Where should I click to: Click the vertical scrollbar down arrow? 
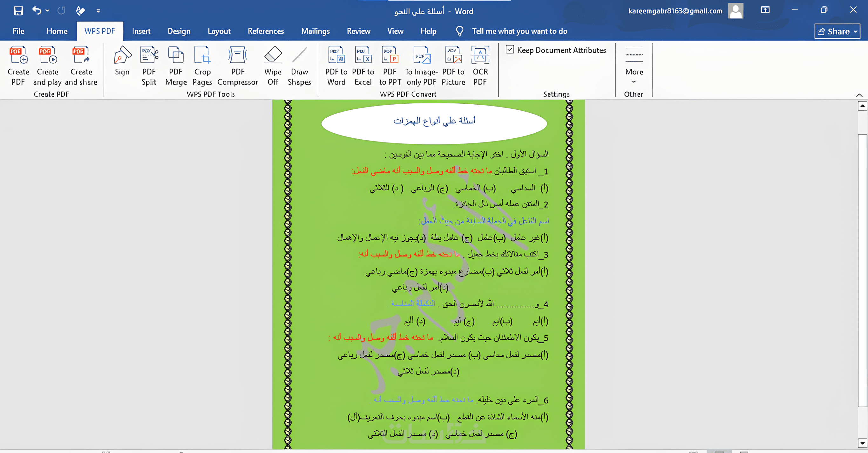tap(862, 443)
